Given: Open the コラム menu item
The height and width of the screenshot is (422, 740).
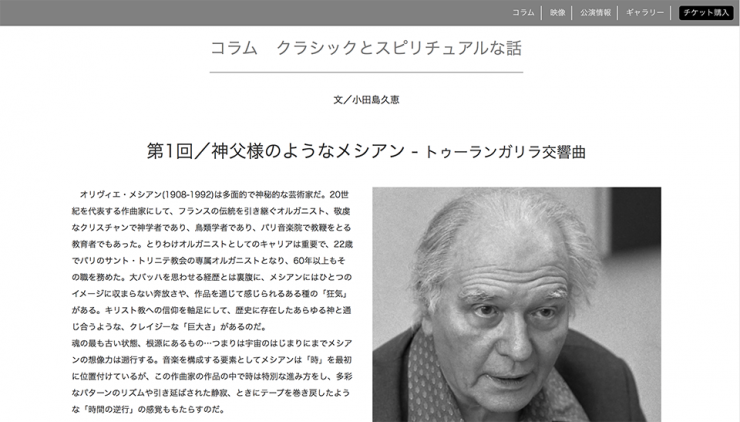Looking at the screenshot, I should (x=523, y=13).
